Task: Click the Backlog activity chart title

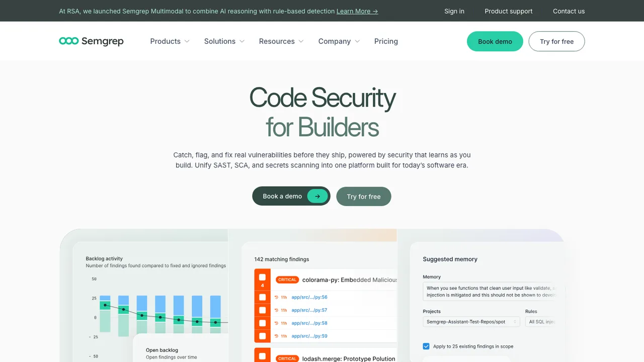Action: [104, 259]
